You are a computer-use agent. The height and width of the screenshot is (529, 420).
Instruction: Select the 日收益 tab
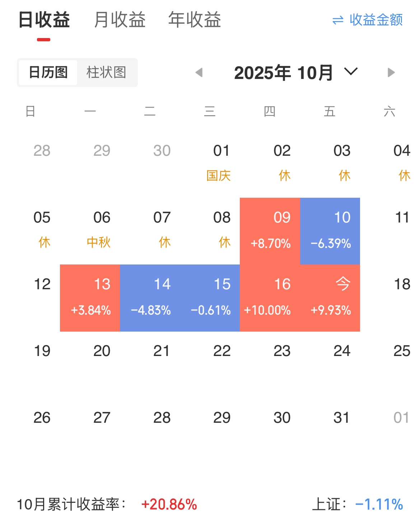(x=44, y=20)
